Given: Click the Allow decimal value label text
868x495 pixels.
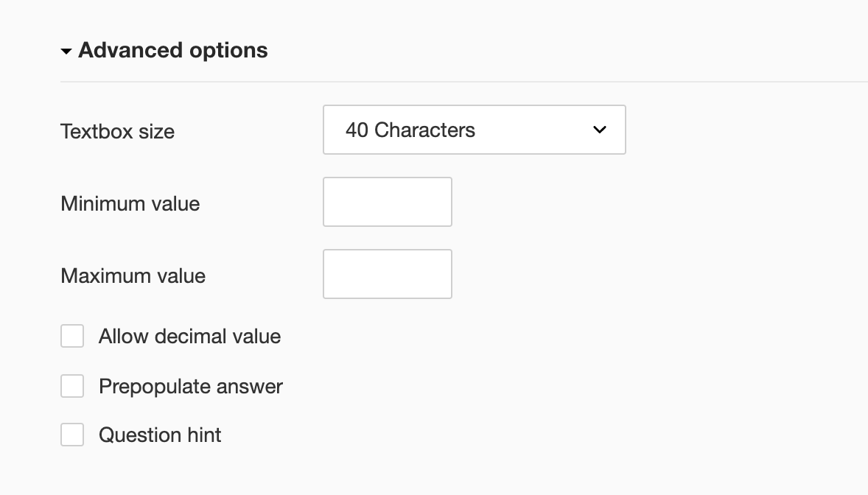Looking at the screenshot, I should point(189,337).
